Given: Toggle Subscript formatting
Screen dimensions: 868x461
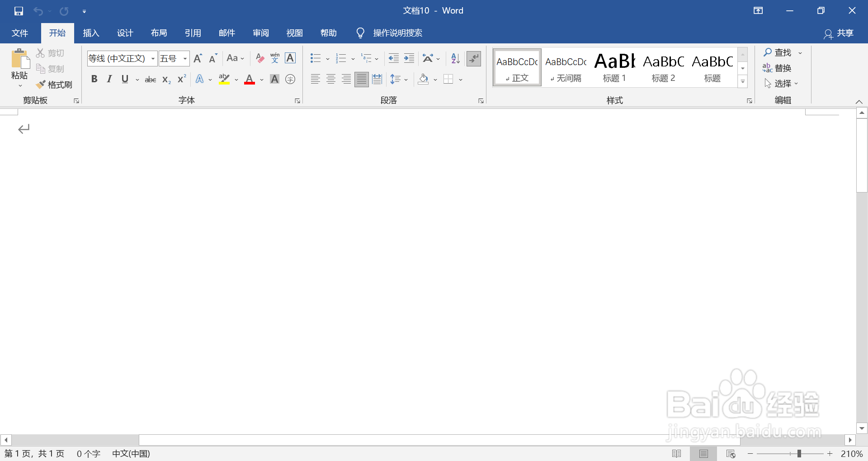Looking at the screenshot, I should point(166,80).
